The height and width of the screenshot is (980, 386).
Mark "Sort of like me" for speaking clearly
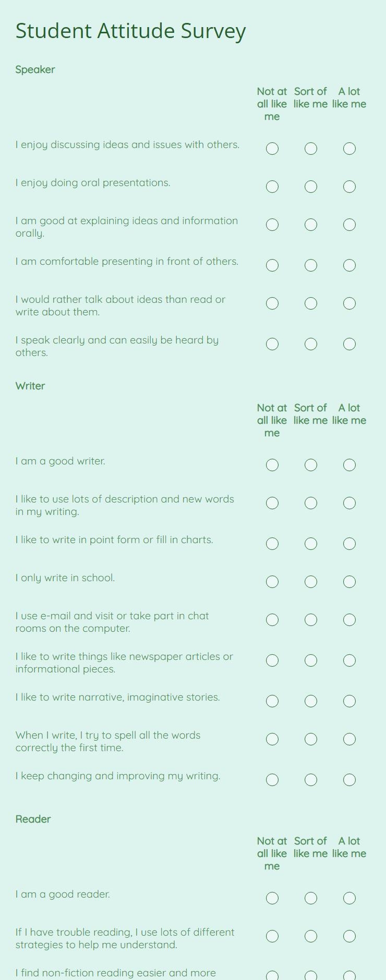point(310,344)
